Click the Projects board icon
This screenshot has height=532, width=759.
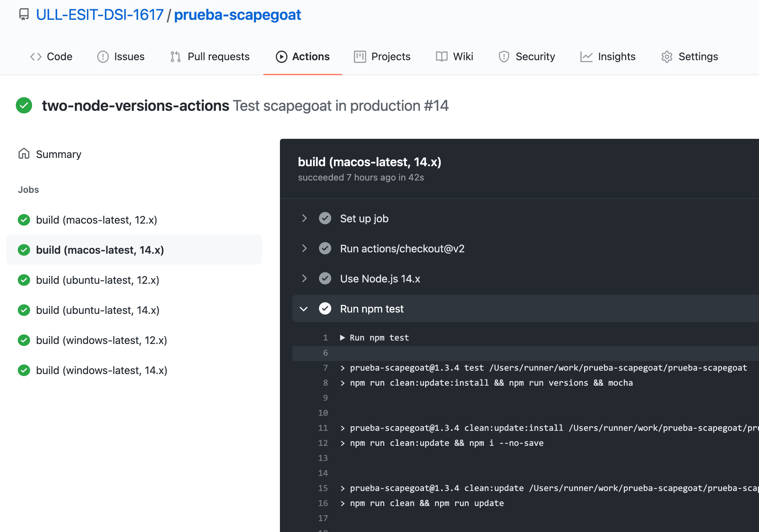click(360, 57)
